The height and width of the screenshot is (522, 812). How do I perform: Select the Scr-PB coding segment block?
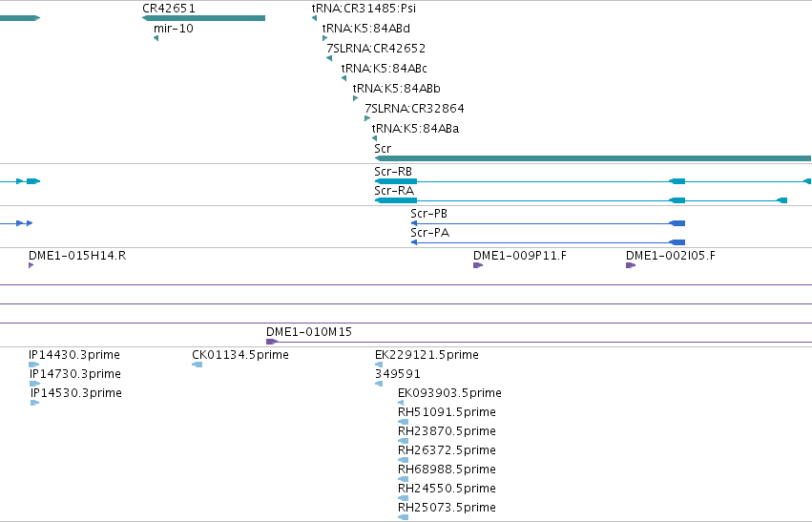tap(677, 223)
